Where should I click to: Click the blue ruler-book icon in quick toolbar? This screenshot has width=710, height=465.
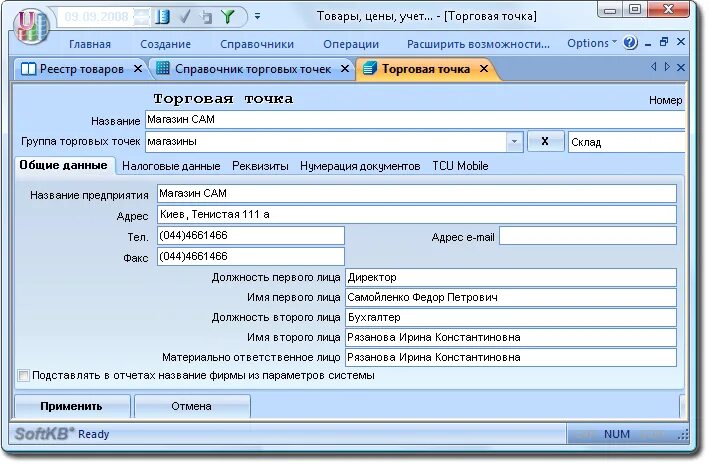coord(163,17)
